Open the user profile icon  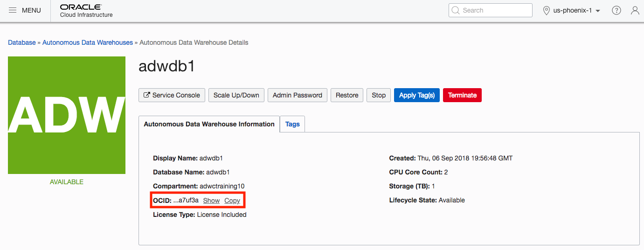click(635, 10)
